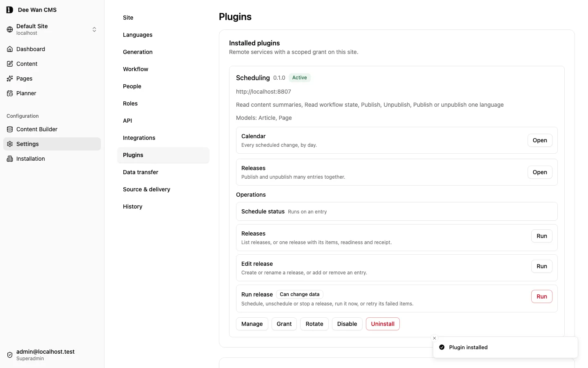The image size is (588, 368).
Task: Run the Releases operation
Action: [542, 236]
